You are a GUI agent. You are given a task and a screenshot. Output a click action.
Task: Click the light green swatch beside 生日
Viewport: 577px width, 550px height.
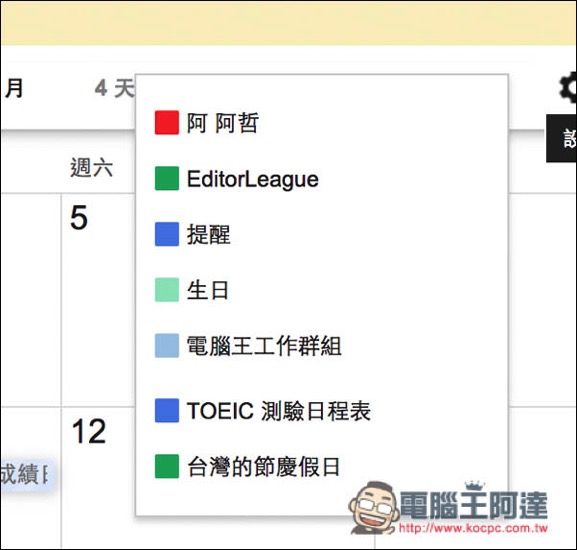(x=167, y=290)
